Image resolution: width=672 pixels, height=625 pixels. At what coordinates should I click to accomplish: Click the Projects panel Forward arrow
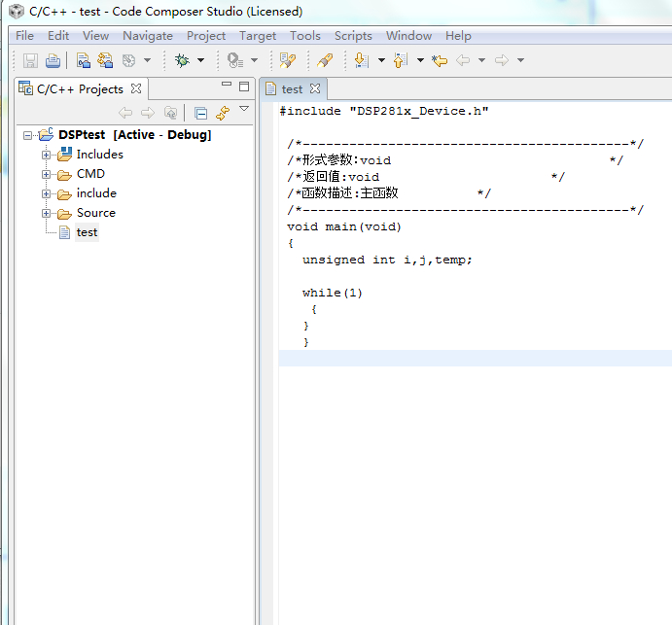click(x=148, y=113)
